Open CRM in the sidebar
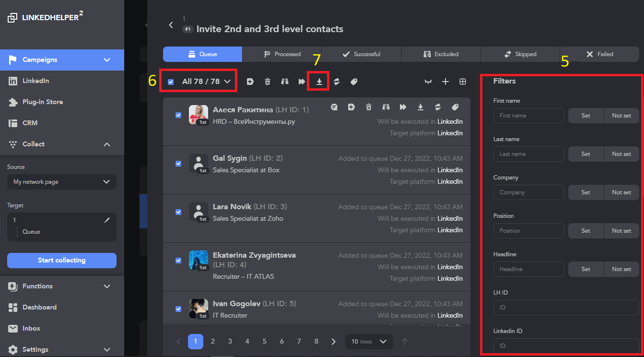This screenshot has width=644, height=357. coord(62,123)
